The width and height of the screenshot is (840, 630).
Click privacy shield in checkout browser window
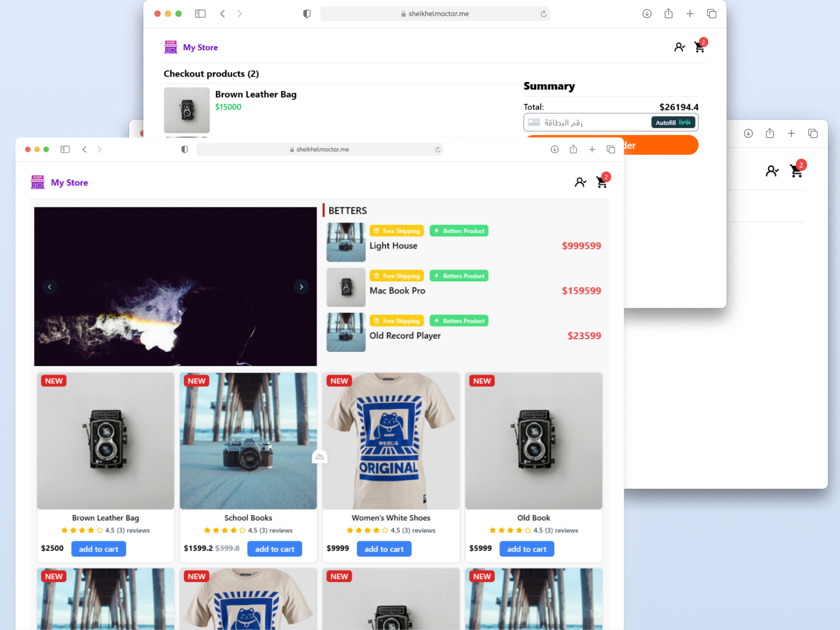pos(307,14)
